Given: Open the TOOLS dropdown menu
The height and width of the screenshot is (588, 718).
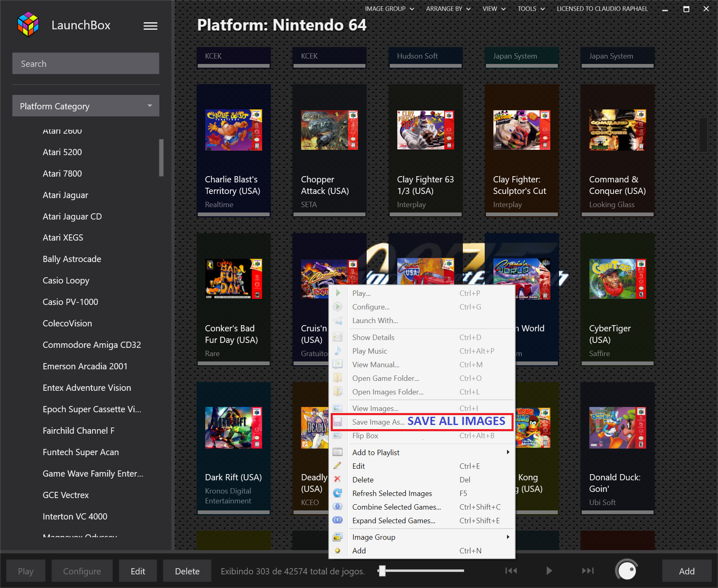Looking at the screenshot, I should click(x=531, y=9).
